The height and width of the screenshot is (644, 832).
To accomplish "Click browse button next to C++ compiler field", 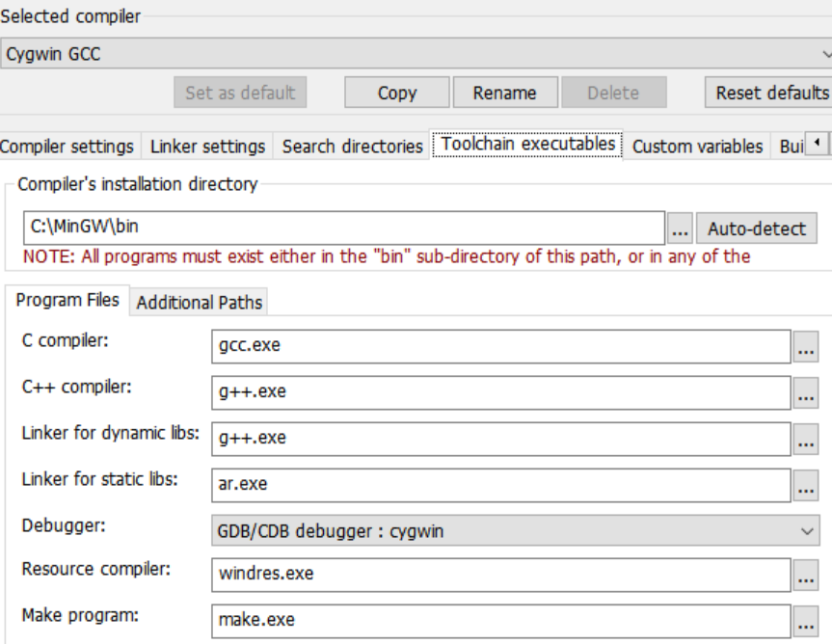I will (x=805, y=392).
